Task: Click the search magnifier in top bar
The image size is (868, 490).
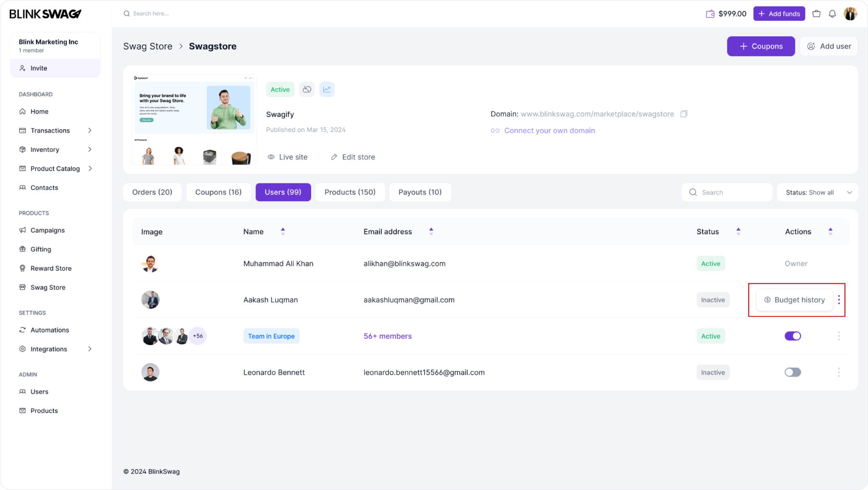Action: click(x=126, y=14)
